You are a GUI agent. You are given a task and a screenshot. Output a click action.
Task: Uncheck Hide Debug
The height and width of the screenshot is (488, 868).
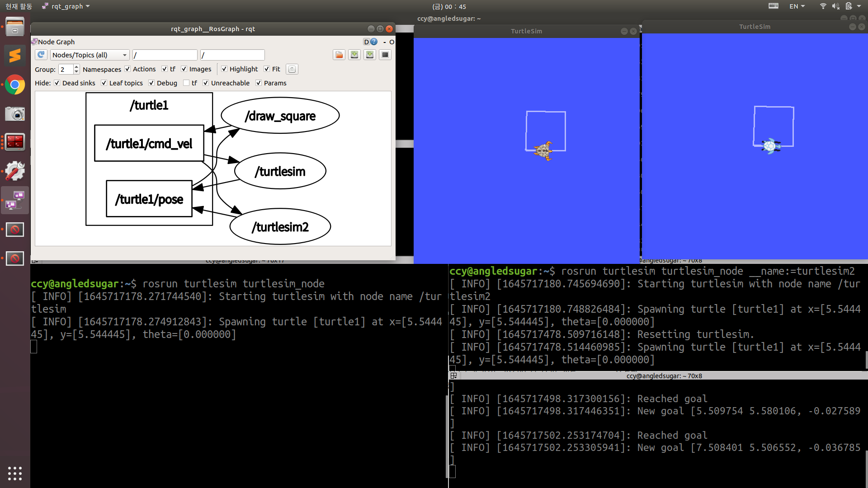[151, 83]
